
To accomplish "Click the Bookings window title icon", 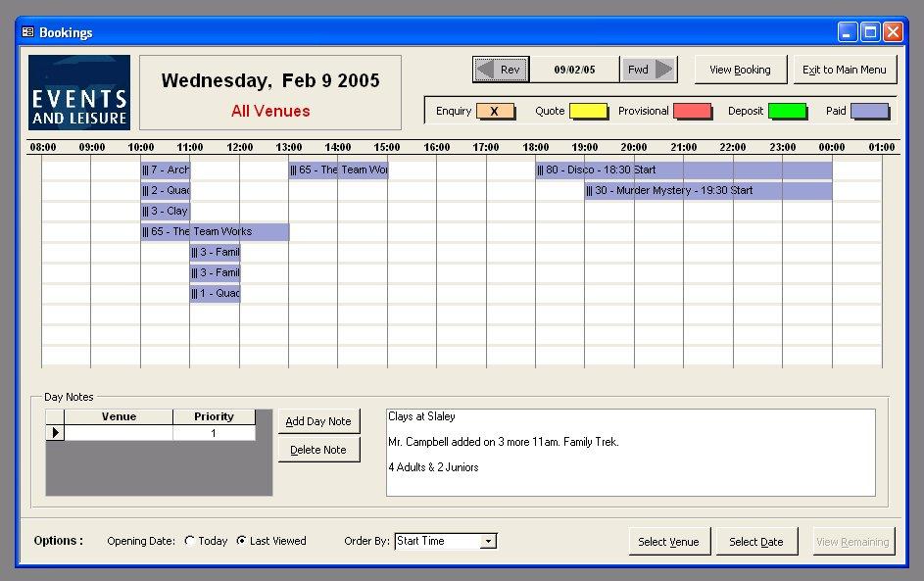I will click(x=27, y=32).
